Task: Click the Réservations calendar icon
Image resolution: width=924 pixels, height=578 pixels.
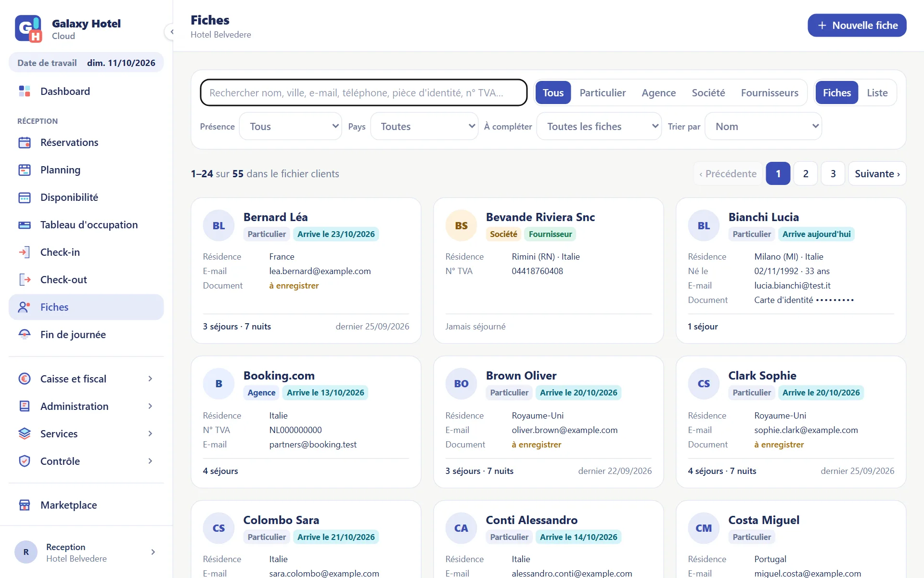Action: pyautogui.click(x=25, y=143)
